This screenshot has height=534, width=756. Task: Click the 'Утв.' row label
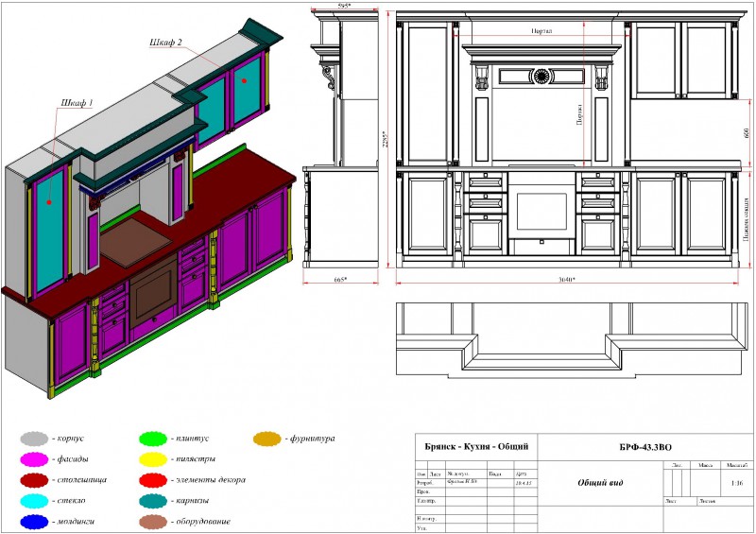(x=421, y=528)
